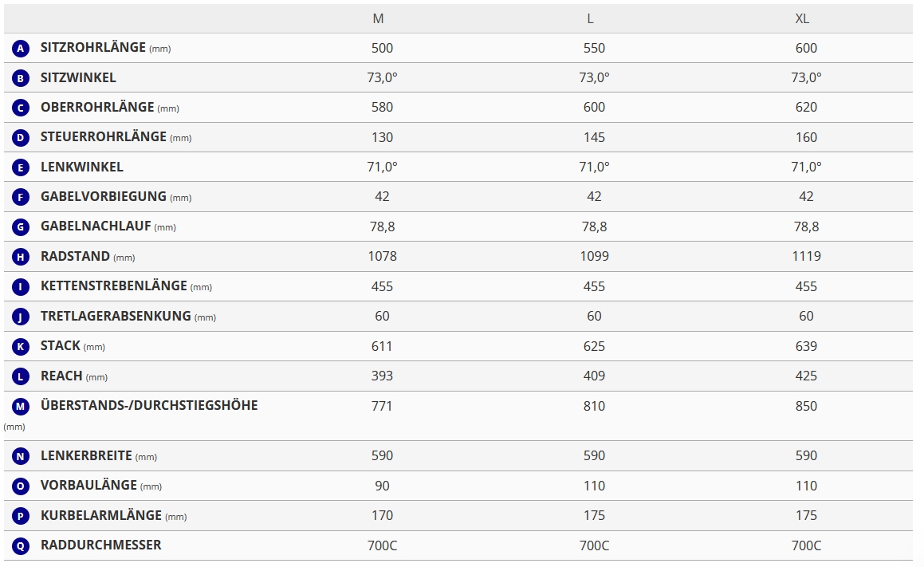The image size is (924, 567).
Task: Click the Q icon beside Raddurchmesser
Action: click(x=21, y=545)
